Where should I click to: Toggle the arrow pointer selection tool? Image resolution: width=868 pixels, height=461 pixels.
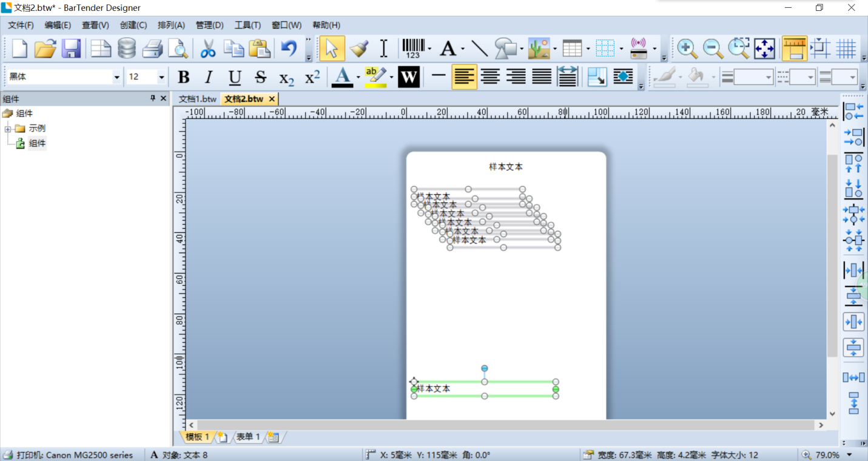tap(332, 49)
